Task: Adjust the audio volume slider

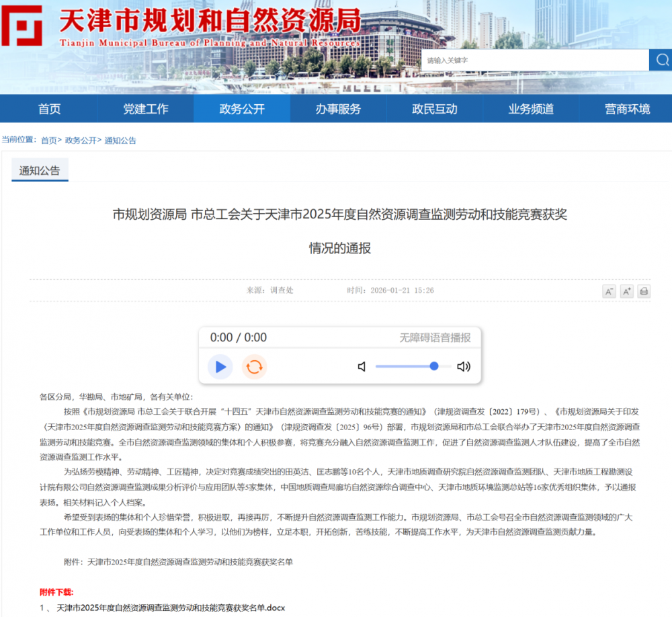Action: pos(413,366)
